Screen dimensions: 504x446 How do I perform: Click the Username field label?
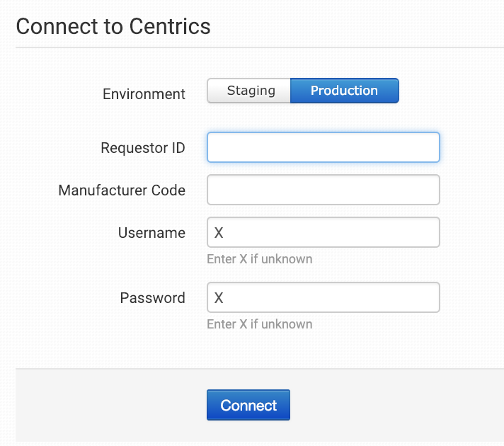151,233
